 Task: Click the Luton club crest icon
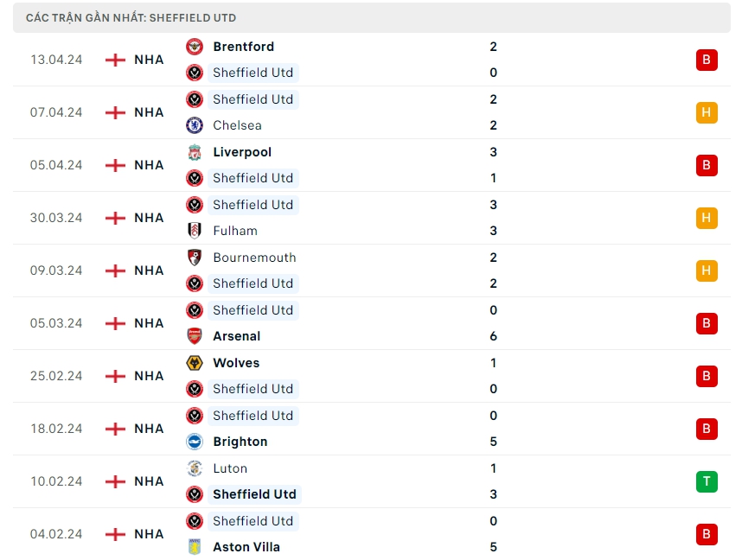[195, 468]
